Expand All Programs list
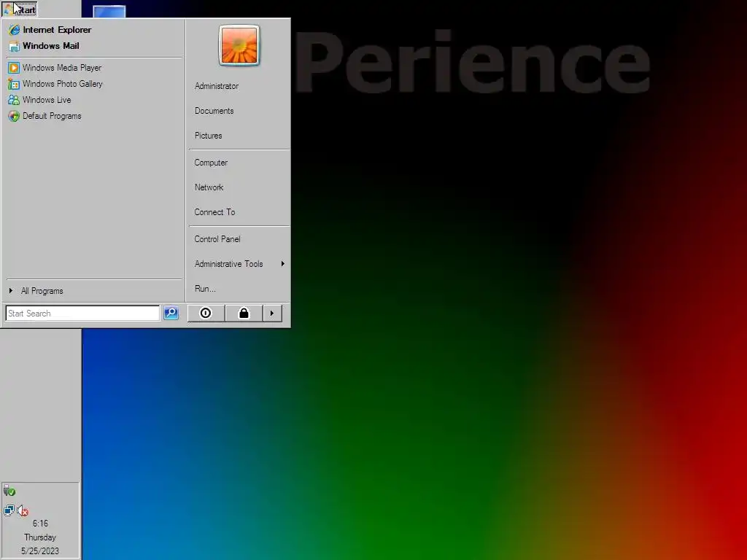The height and width of the screenshot is (560, 747). [x=94, y=291]
